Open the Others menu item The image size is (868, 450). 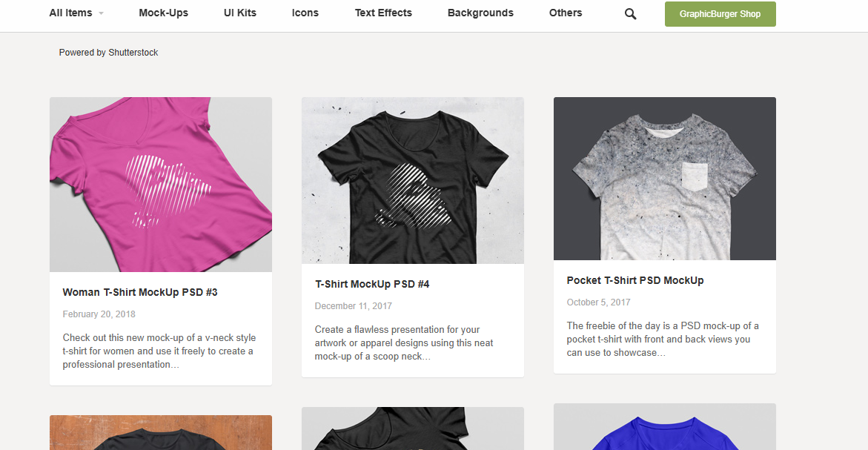click(x=566, y=13)
